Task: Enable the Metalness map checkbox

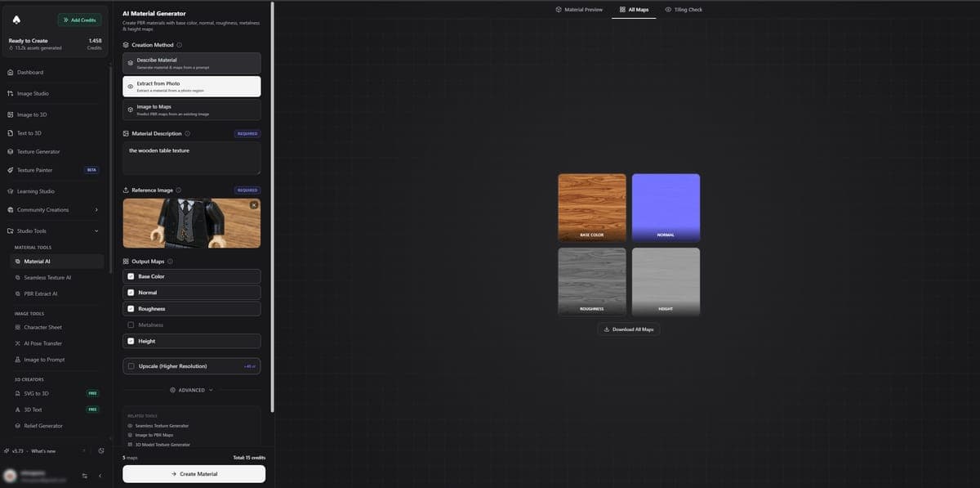Action: [x=131, y=325]
